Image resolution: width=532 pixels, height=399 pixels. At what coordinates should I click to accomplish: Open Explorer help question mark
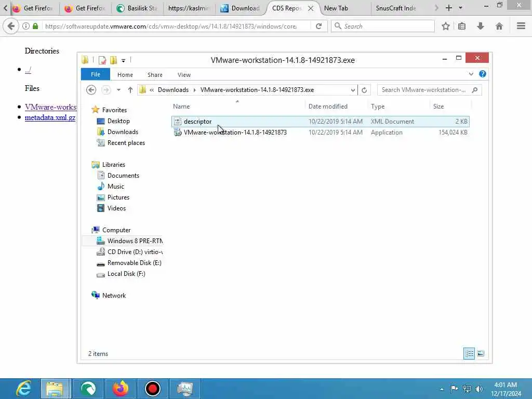pyautogui.click(x=483, y=74)
